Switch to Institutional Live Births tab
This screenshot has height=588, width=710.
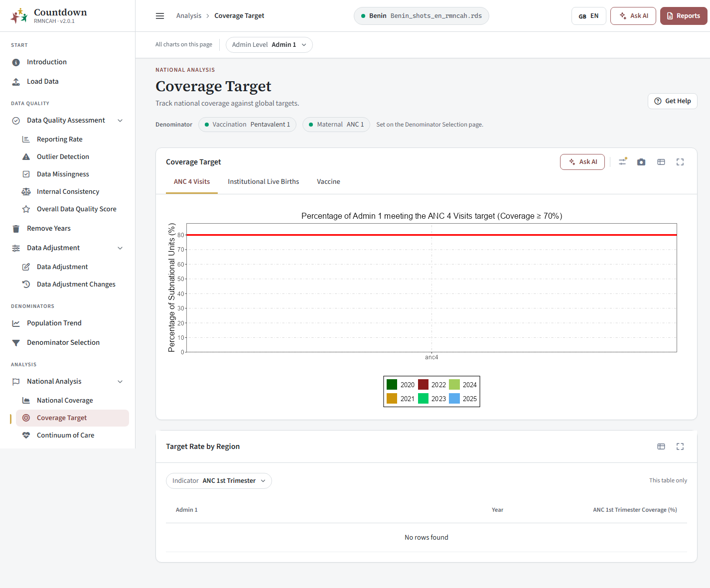click(264, 182)
